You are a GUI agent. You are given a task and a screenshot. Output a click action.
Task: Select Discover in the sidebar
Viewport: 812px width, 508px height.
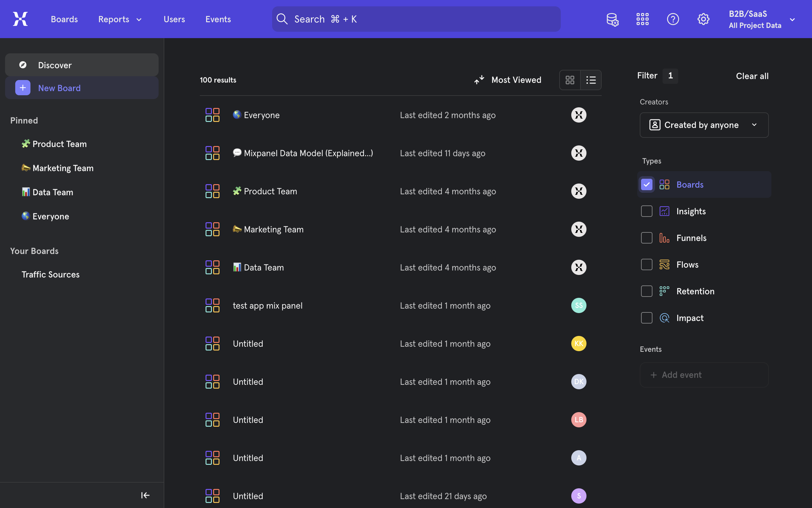point(82,65)
